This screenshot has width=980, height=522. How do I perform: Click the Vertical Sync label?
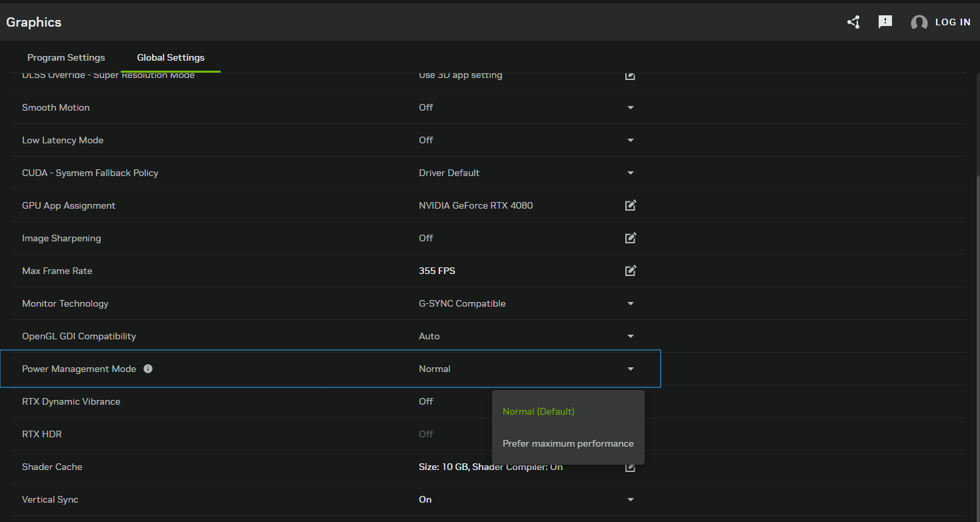point(50,499)
